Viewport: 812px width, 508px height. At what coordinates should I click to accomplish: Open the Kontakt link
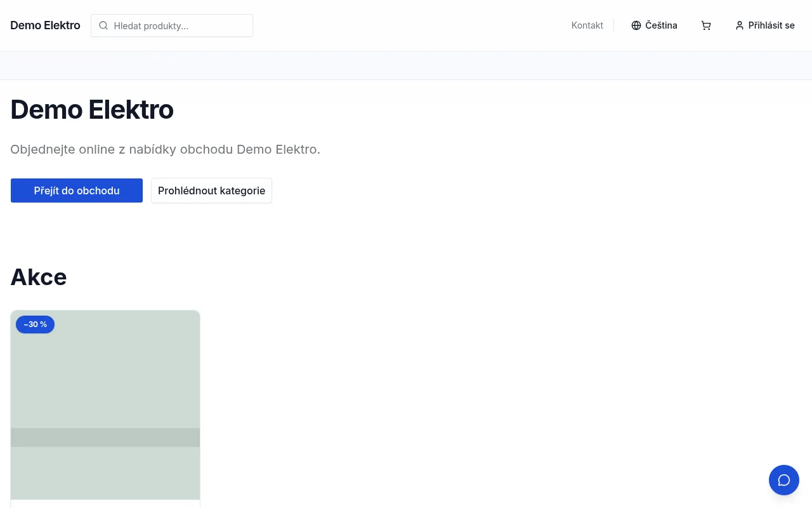tap(587, 25)
